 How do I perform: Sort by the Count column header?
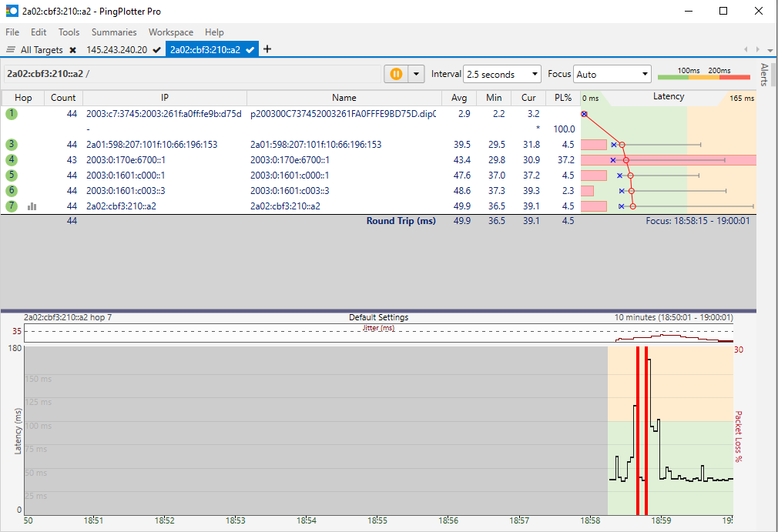pyautogui.click(x=63, y=98)
